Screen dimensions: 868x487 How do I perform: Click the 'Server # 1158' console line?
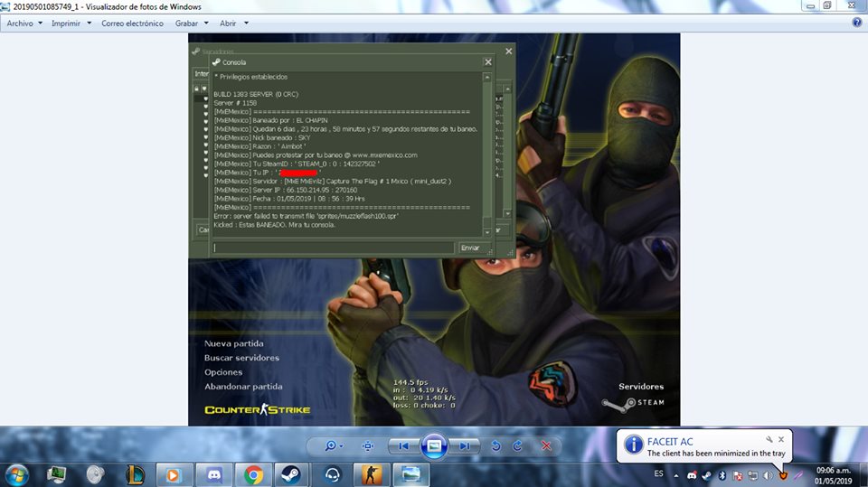click(x=235, y=103)
